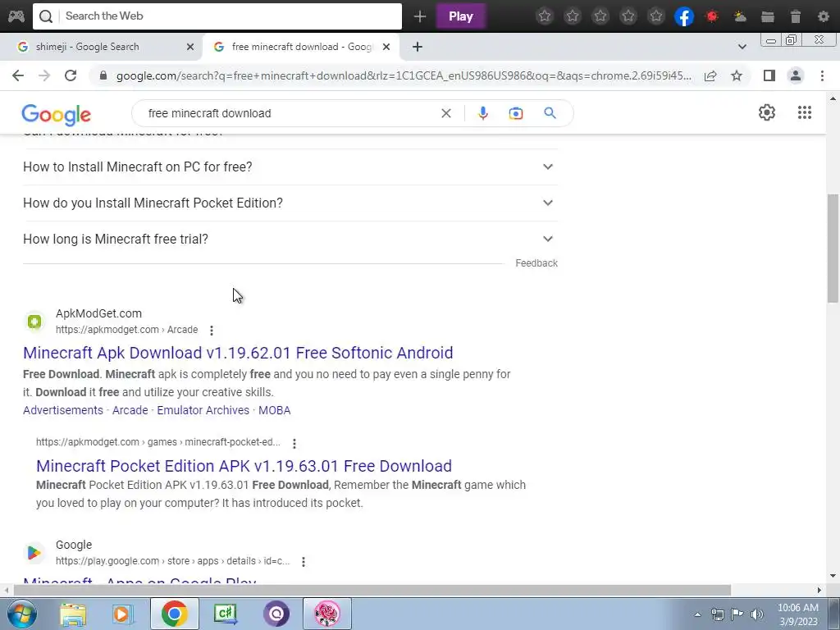Toggle the browser side panel
The image size is (840, 630).
point(769,75)
